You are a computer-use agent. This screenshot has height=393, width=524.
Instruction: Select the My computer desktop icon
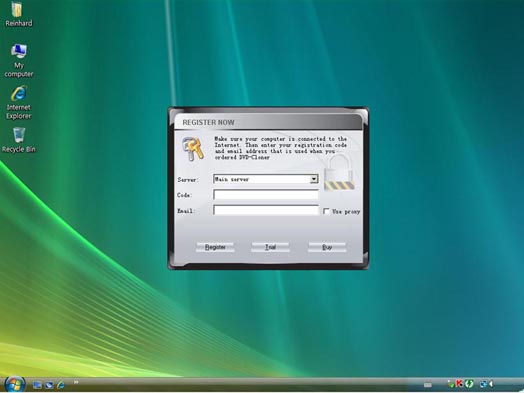[x=18, y=60]
